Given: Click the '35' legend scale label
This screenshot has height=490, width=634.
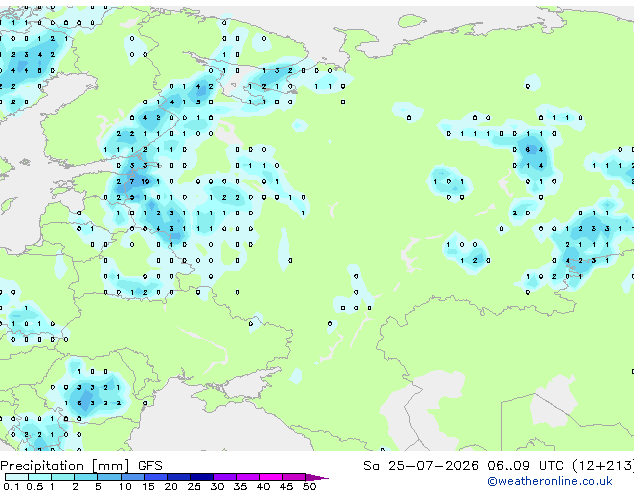Looking at the screenshot, I should (x=241, y=486).
